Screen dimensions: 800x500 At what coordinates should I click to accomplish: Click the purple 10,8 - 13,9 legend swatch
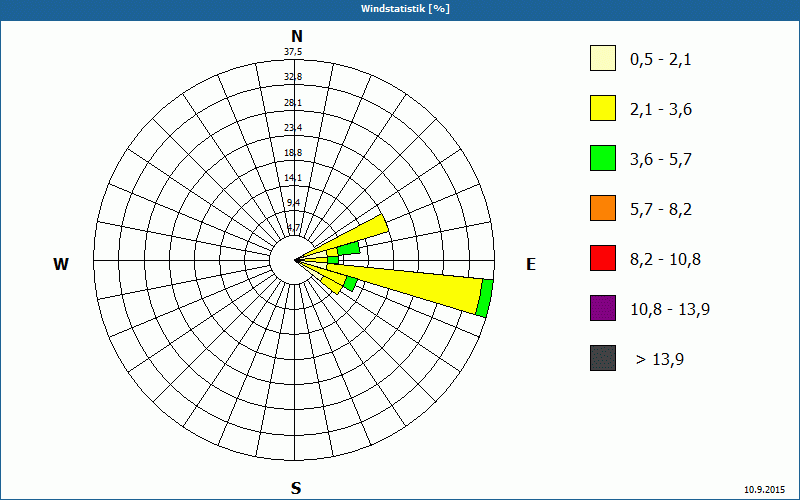[603, 308]
